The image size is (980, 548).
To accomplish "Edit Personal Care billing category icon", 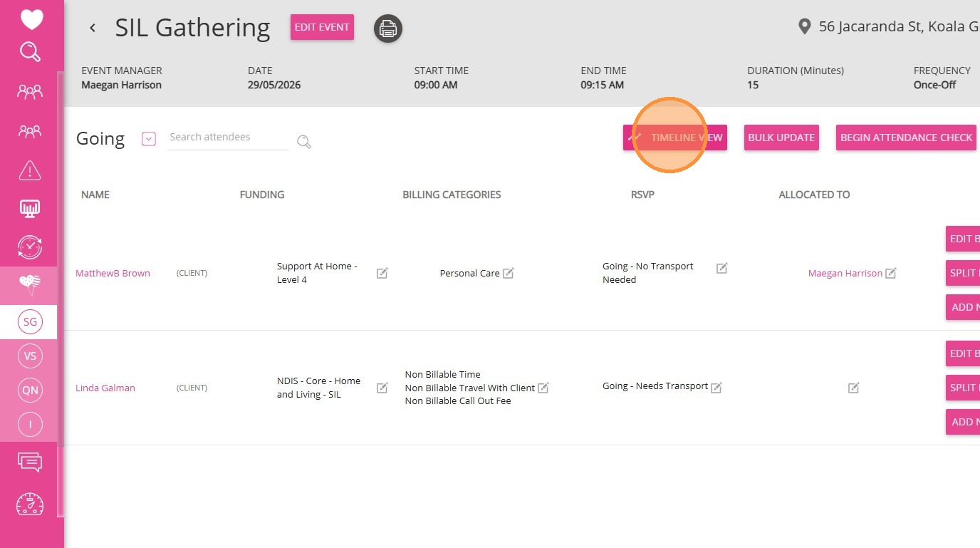I will click(509, 273).
